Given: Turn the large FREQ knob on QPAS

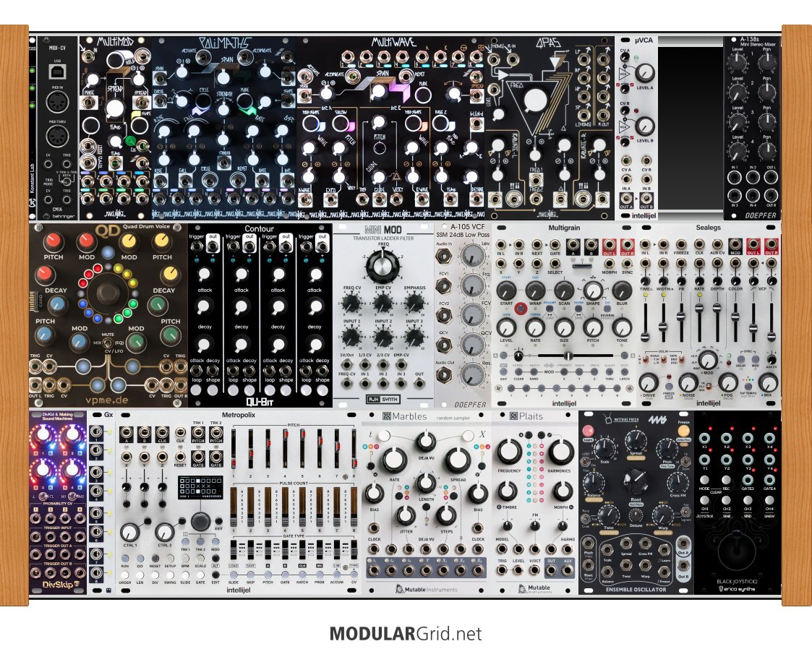Looking at the screenshot, I should point(536,99).
